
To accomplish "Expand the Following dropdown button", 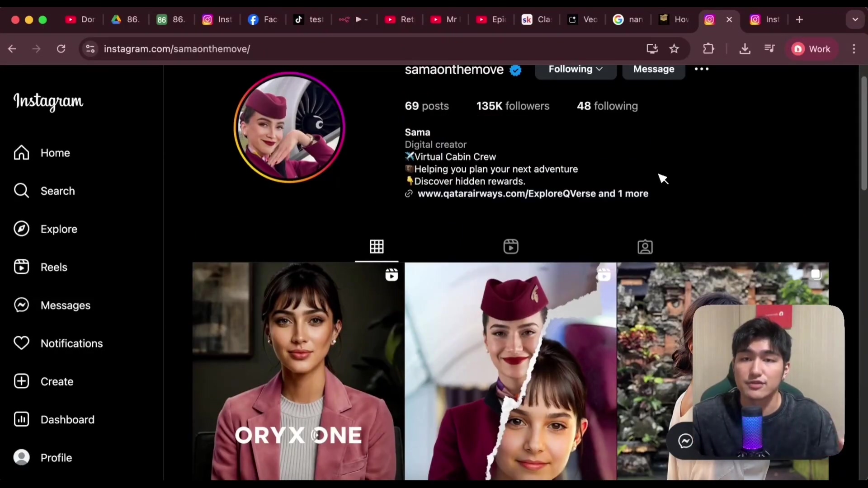I will (x=575, y=70).
